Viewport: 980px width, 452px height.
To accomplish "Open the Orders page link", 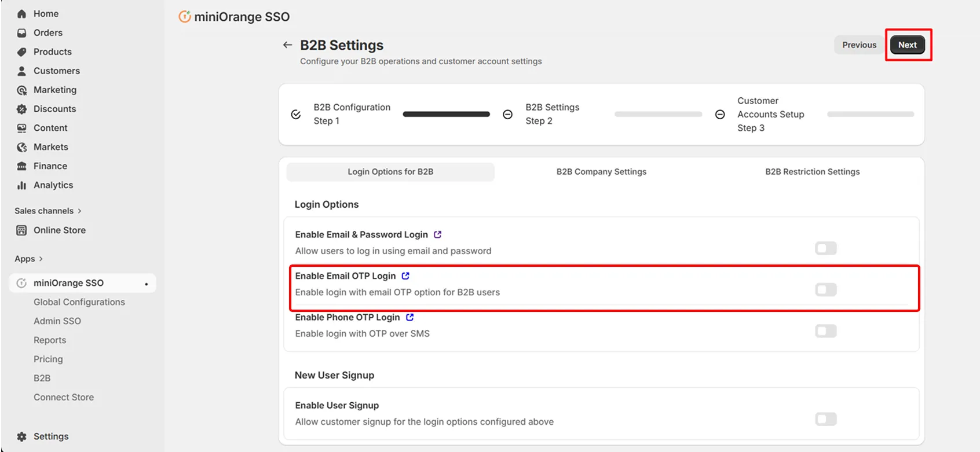I will click(48, 33).
